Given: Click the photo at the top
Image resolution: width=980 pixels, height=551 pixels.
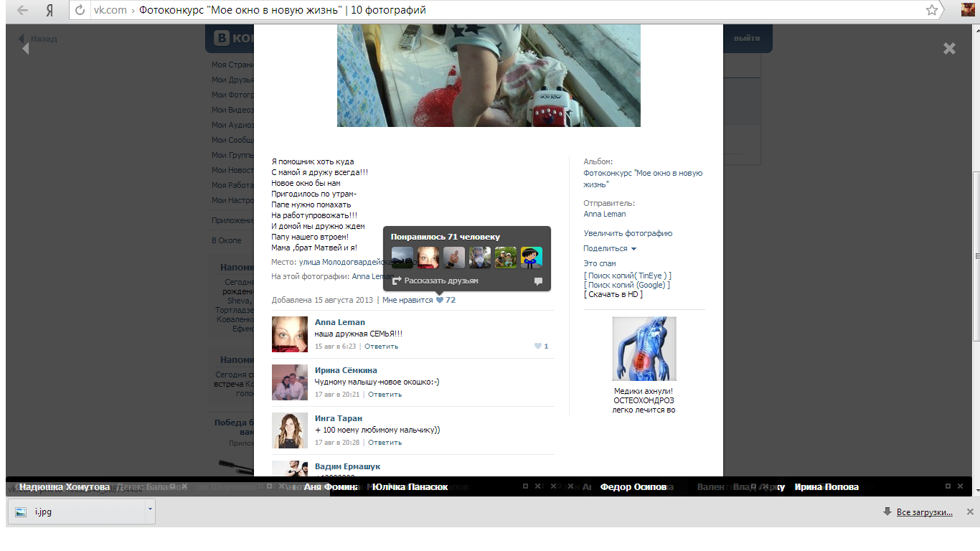Looking at the screenshot, I should [x=489, y=75].
